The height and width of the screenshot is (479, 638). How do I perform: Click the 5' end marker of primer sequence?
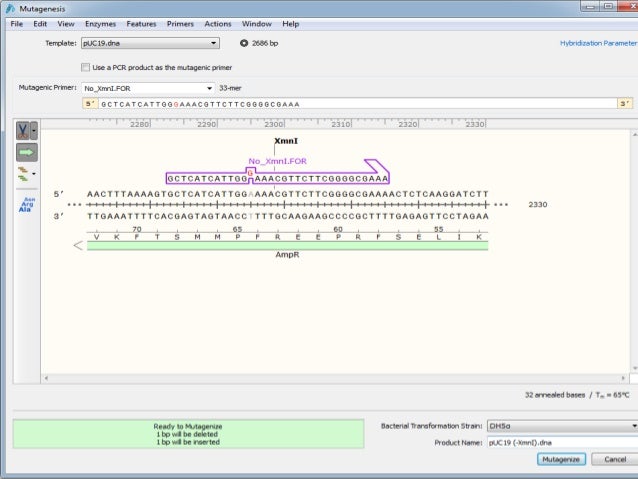(x=90, y=104)
